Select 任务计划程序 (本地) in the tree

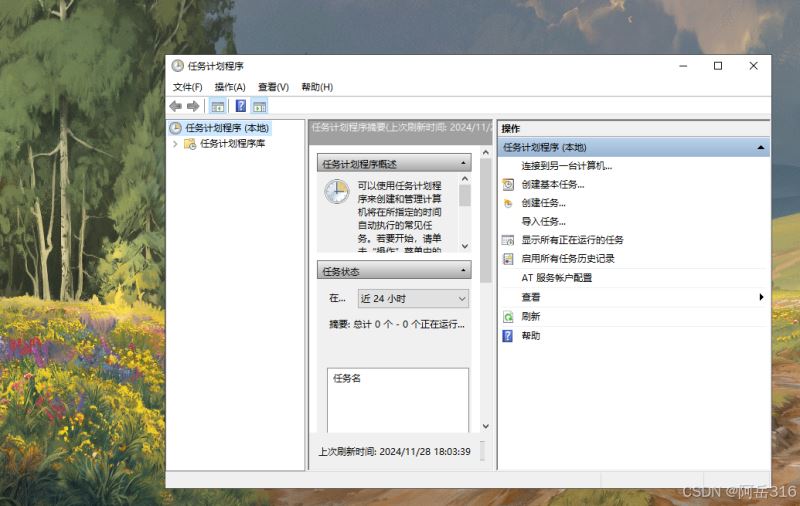[227, 128]
